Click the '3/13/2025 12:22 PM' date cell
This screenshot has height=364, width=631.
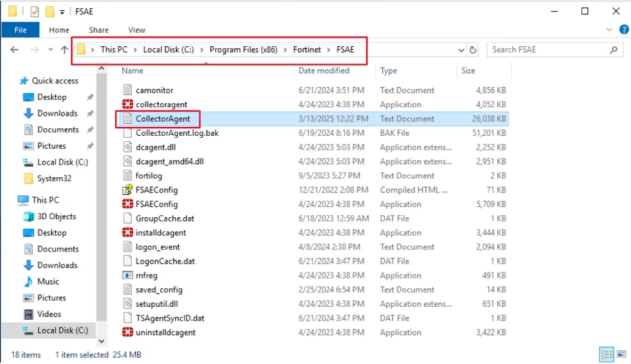pyautogui.click(x=333, y=119)
